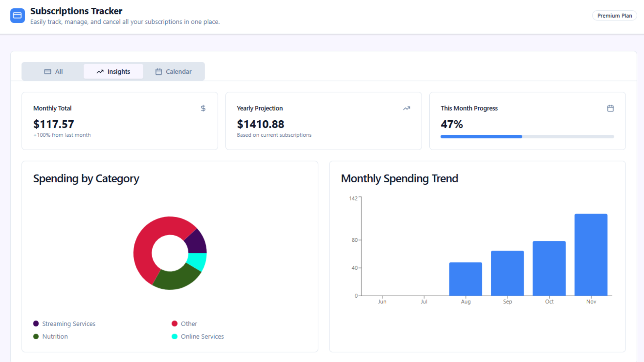
Task: Click the Premium Plan button
Action: pyautogui.click(x=614, y=15)
